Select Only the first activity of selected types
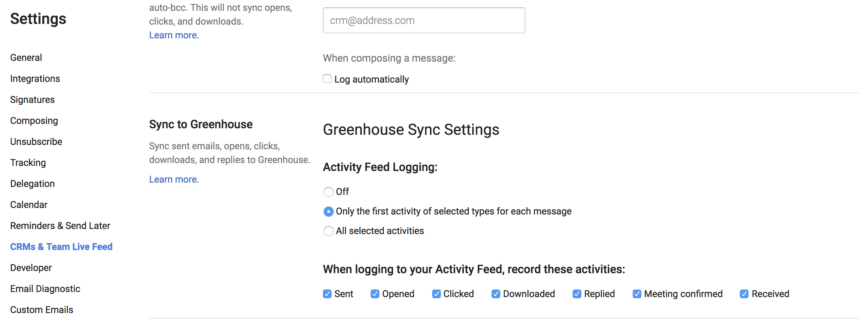 328,211
